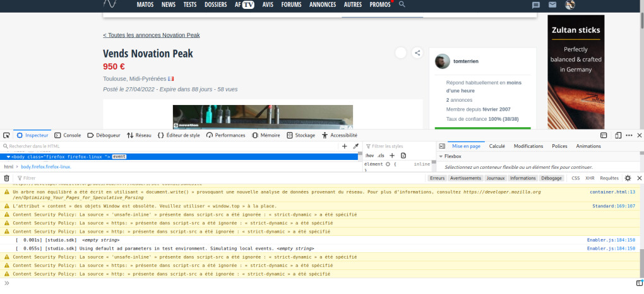Toggle responsive design mode icon
The width and height of the screenshot is (644, 294).
click(617, 135)
